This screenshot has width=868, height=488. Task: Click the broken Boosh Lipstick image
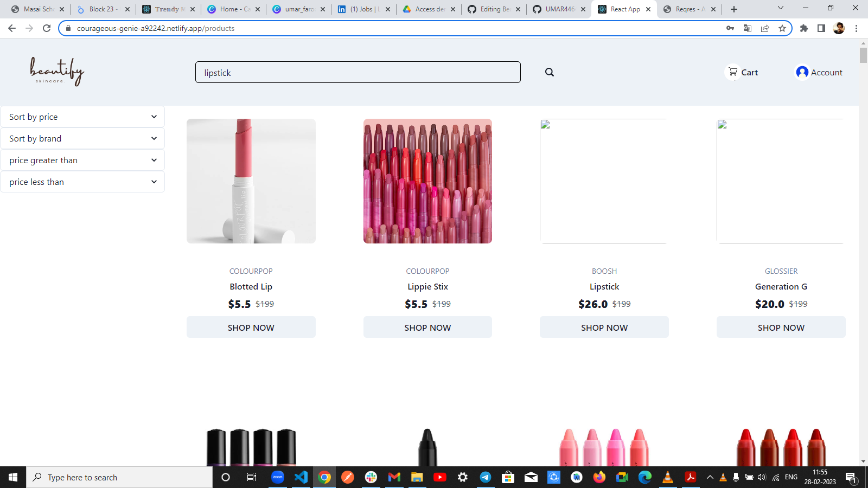[603, 181]
